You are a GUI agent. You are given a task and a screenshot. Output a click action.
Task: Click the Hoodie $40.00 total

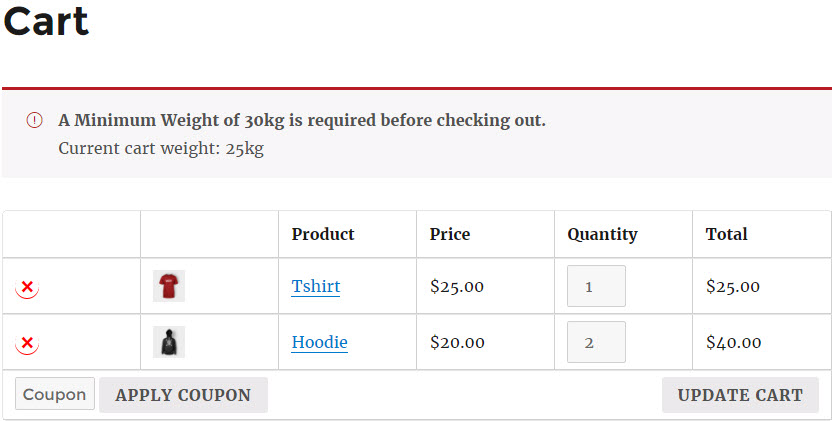[x=733, y=342]
